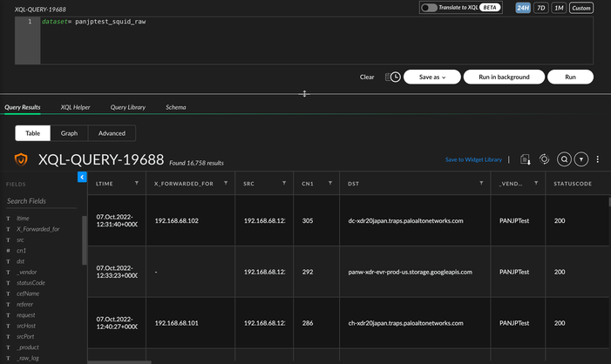The width and height of the screenshot is (611, 364).
Task: Expand the Save as dropdown
Action: click(432, 77)
